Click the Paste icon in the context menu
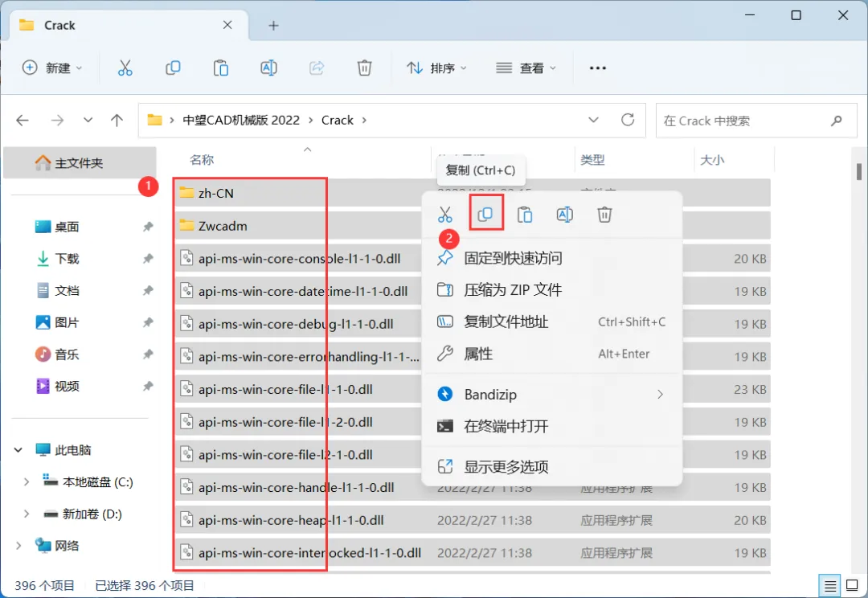The width and height of the screenshot is (868, 598). click(x=525, y=215)
